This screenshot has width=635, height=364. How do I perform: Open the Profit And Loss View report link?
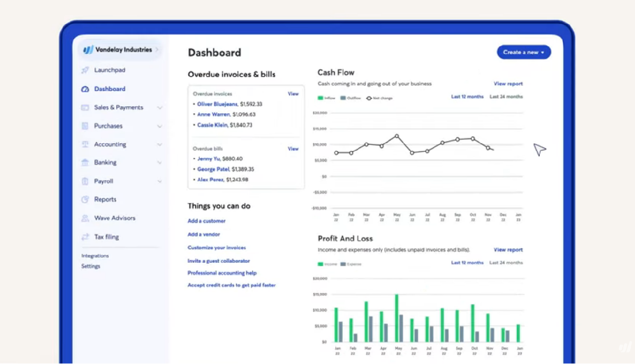click(508, 250)
